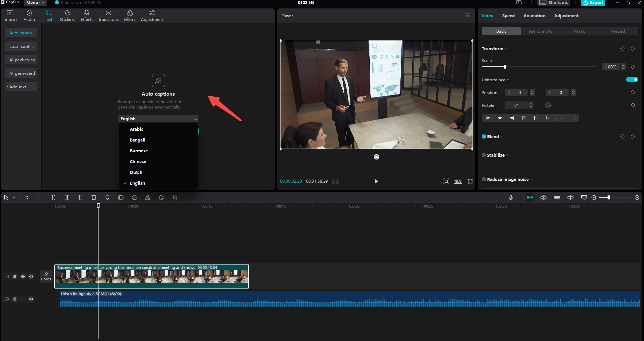Mirror the video clip horizontally
This screenshot has height=341, width=644.
click(147, 197)
